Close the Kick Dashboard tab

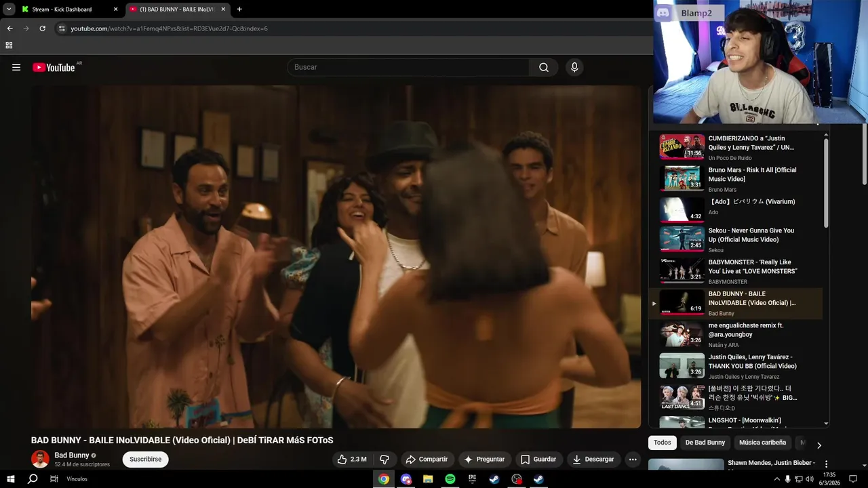pyautogui.click(x=115, y=9)
